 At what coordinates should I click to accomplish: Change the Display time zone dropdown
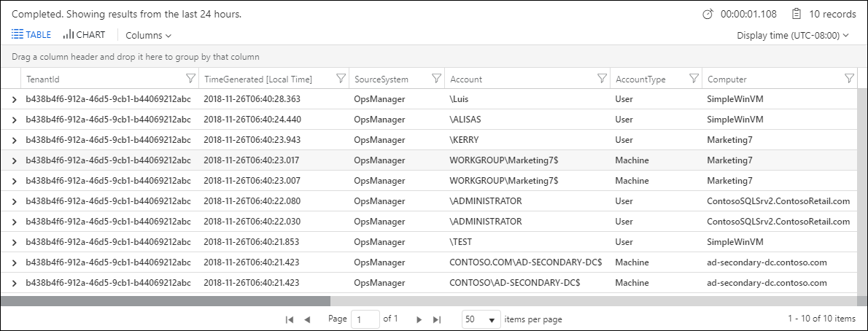pyautogui.click(x=793, y=35)
